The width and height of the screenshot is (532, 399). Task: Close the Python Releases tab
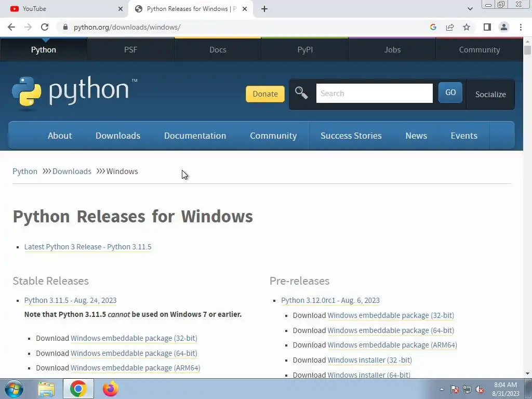point(245,9)
